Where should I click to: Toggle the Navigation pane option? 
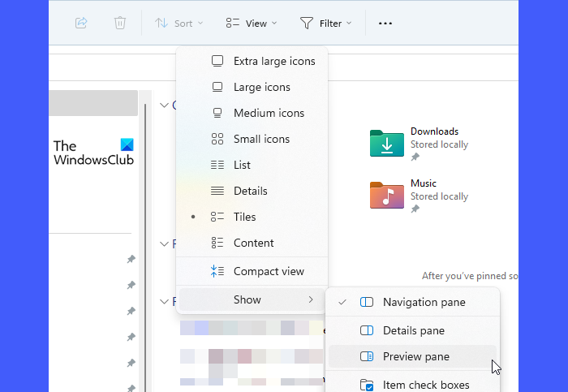[424, 302]
